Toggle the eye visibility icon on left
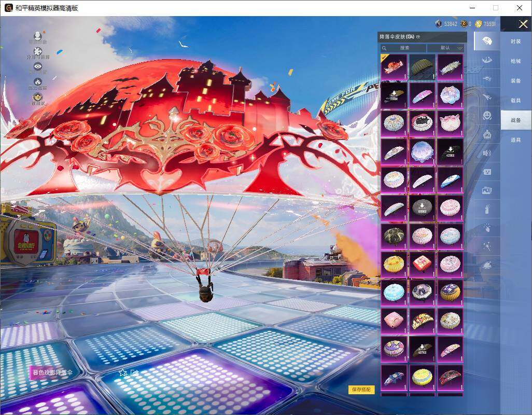The image size is (532, 415). click(x=38, y=67)
